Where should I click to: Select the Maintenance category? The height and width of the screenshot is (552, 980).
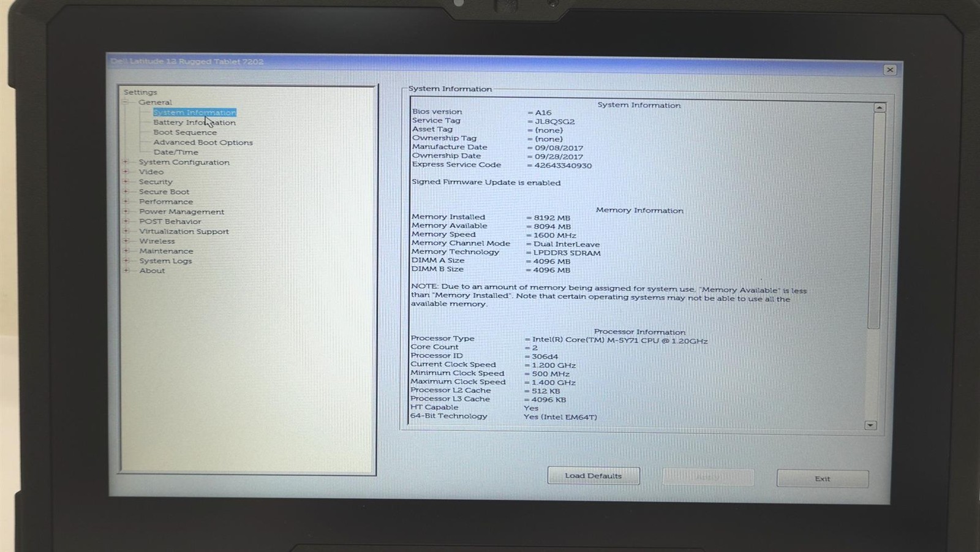166,251
